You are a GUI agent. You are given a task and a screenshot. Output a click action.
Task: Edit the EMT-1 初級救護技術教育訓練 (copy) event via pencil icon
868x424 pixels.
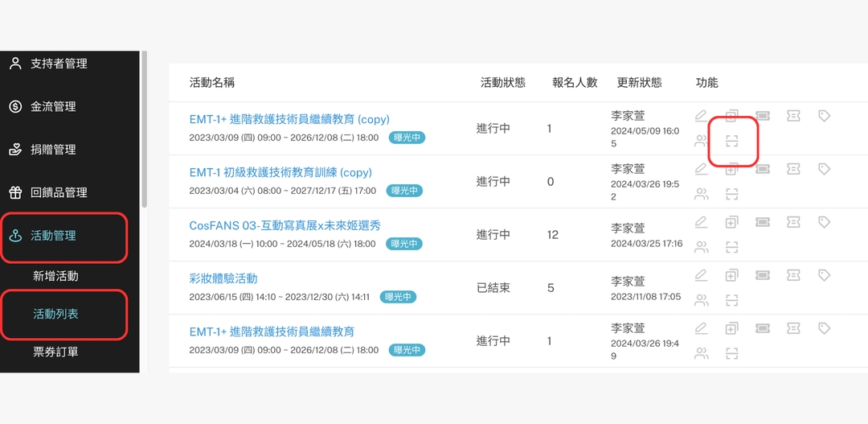(701, 169)
